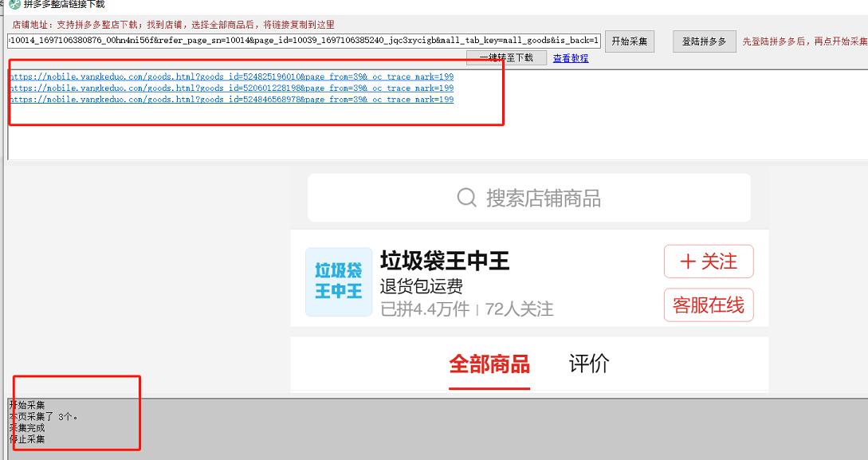Click the first log line 开始采集
This screenshot has width=868, height=460.
point(27,405)
